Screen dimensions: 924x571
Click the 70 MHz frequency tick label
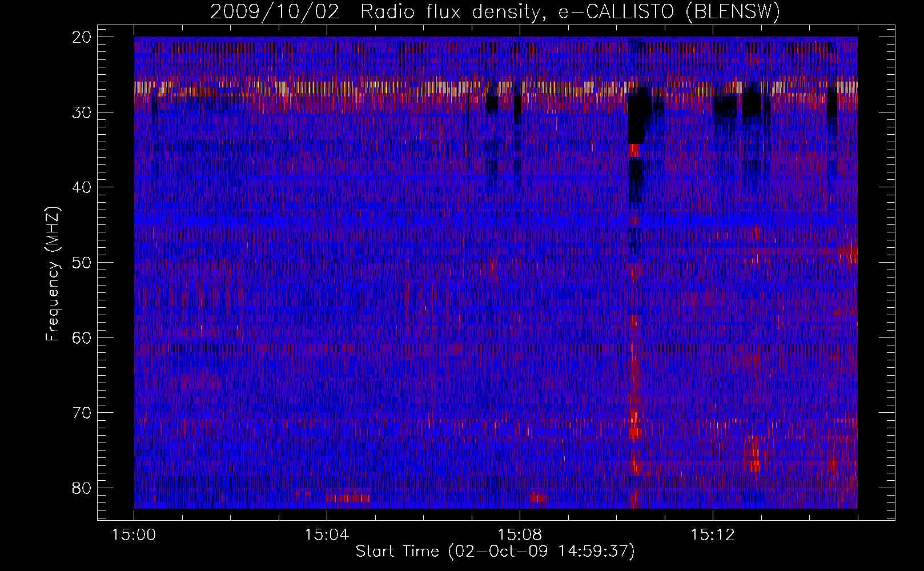click(x=82, y=413)
